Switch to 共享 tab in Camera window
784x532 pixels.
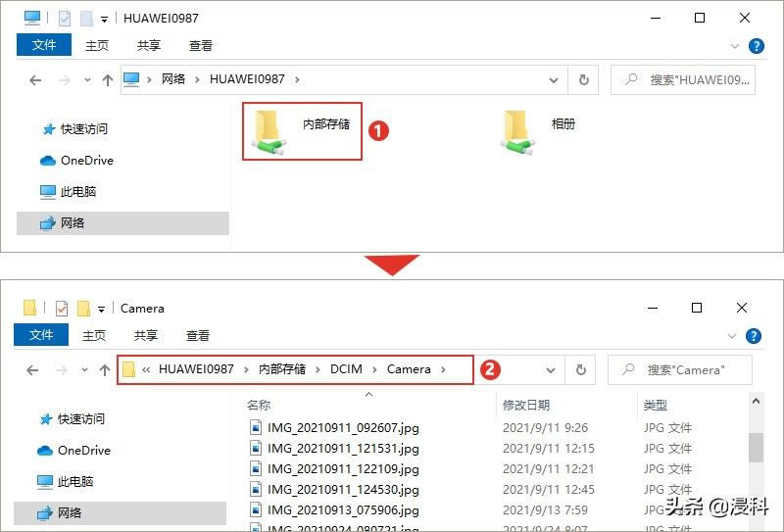146,335
